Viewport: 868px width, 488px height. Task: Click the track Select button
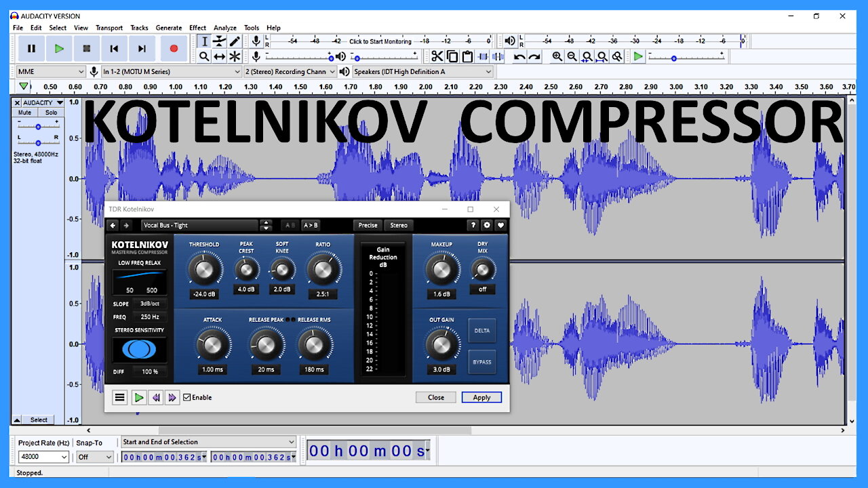(x=39, y=420)
